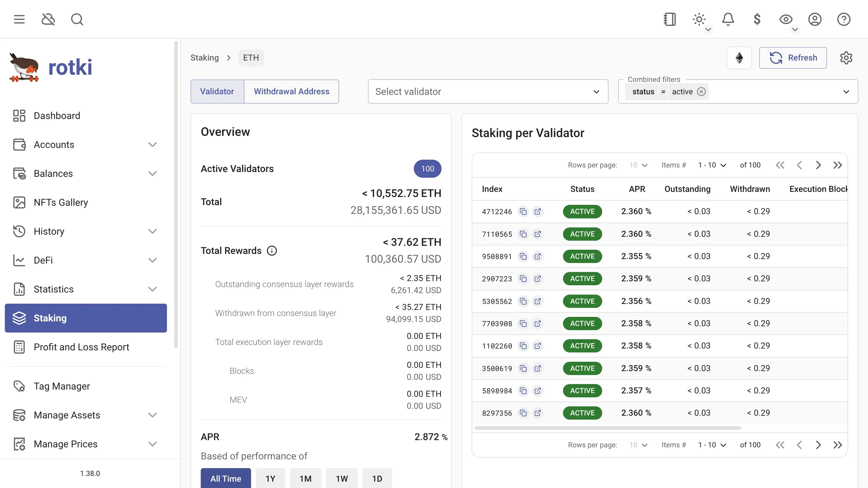Image resolution: width=868 pixels, height=488 pixels.
Task: Copy validator index 7110565
Action: (x=523, y=234)
